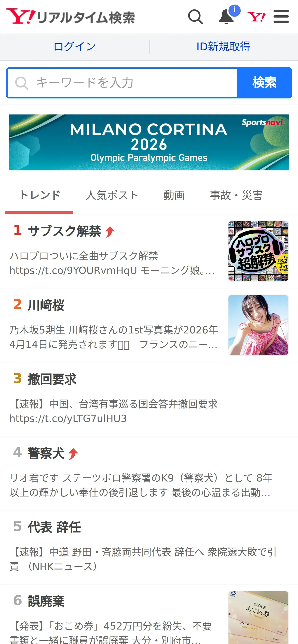Open the hamburger menu icon
This screenshot has height=644, width=298.
pos(281,17)
